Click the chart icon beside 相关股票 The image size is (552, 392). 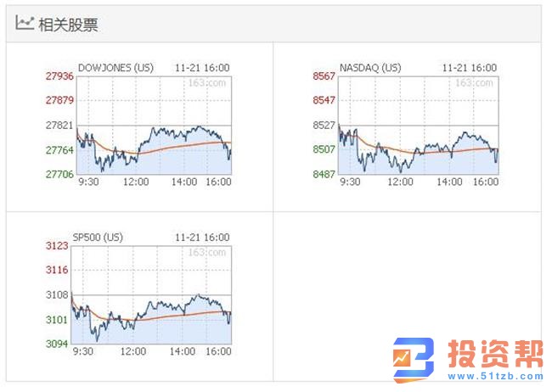pos(25,23)
